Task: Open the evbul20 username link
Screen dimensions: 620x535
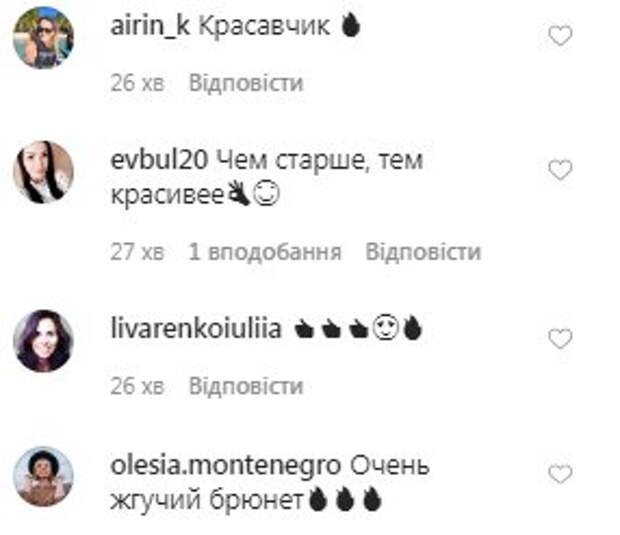Action: point(159,160)
